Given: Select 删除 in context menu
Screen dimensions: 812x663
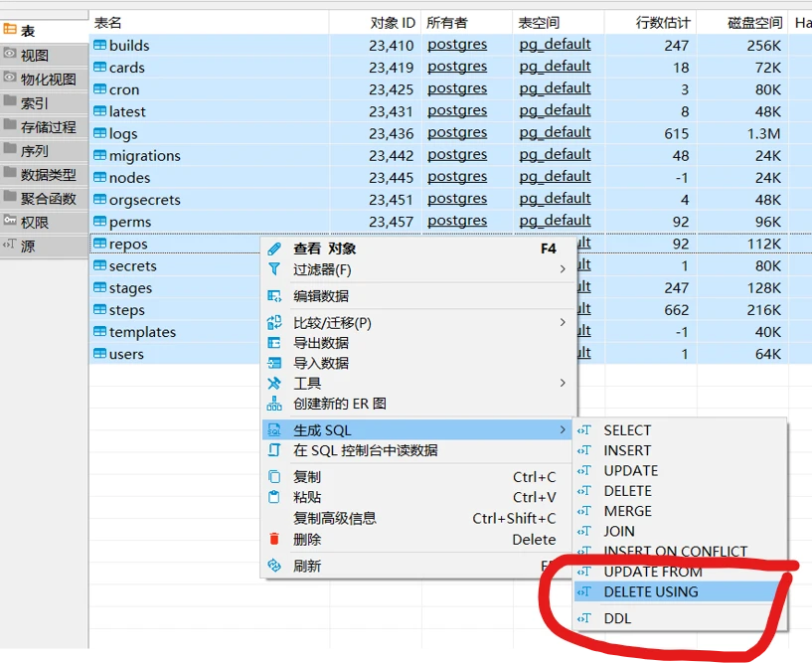Looking at the screenshot, I should 418,540.
